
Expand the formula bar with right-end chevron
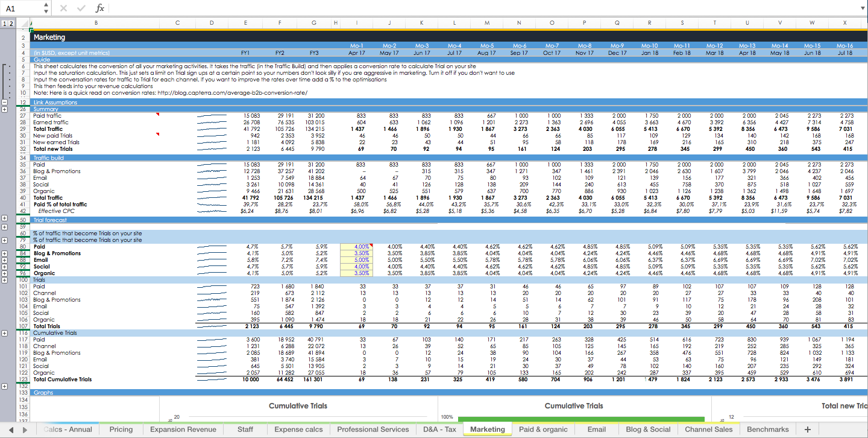click(x=861, y=8)
